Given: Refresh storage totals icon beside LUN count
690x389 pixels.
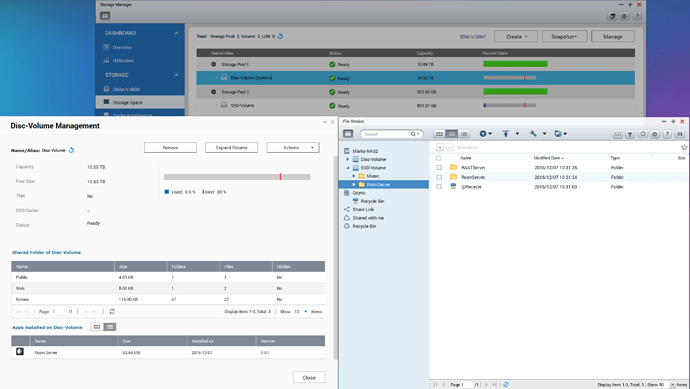Looking at the screenshot, I should coord(280,37).
